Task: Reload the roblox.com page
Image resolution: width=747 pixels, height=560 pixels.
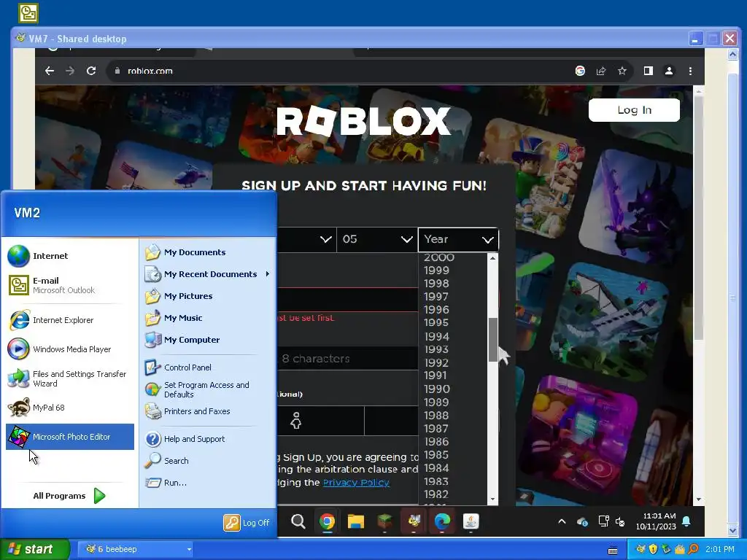Action: pos(91,71)
